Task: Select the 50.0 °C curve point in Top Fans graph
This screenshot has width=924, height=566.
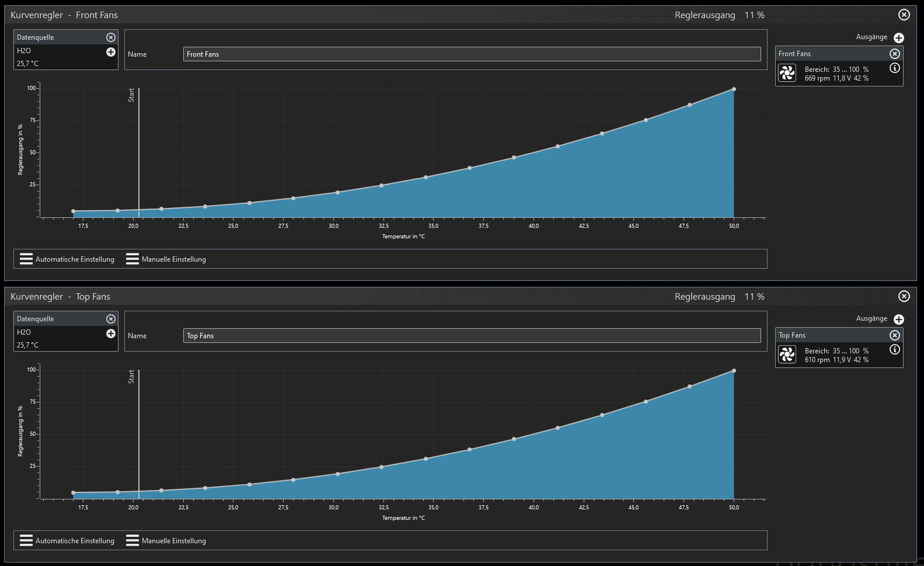Action: coord(734,371)
